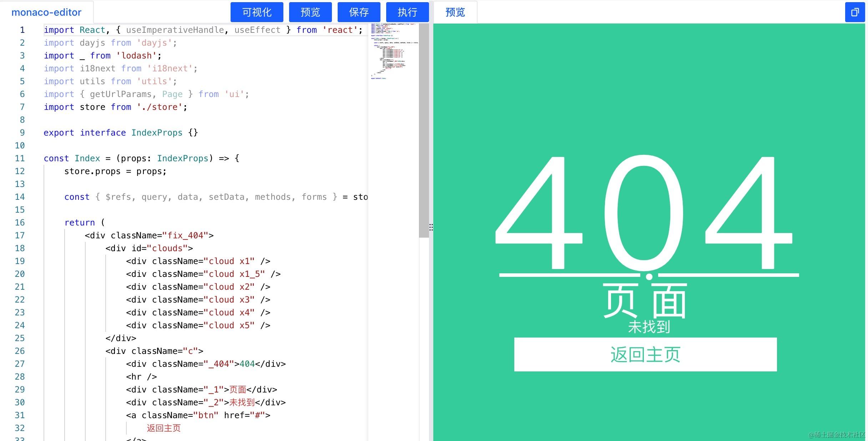Click the blue copy/pop-out icon button
Screen dimensions: 868x441
(x=855, y=12)
